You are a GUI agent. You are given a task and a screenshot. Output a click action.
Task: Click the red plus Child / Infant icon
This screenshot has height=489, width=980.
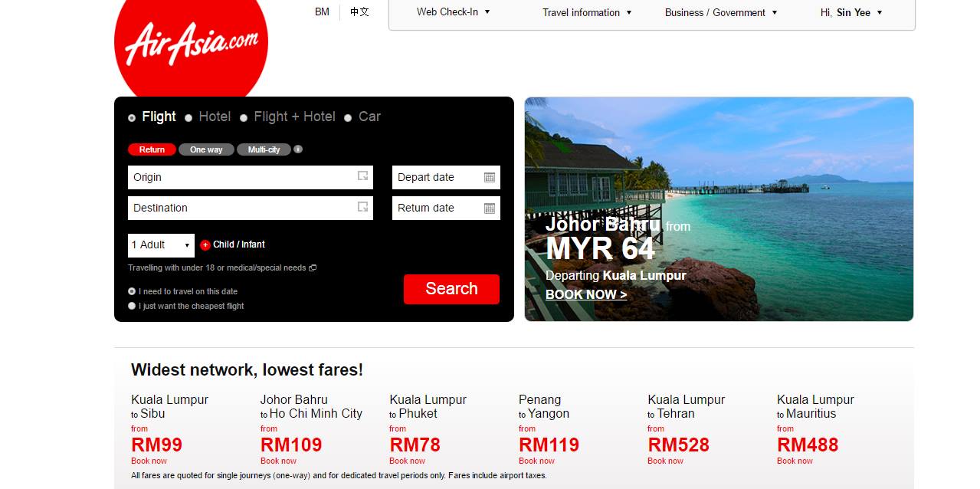(205, 245)
